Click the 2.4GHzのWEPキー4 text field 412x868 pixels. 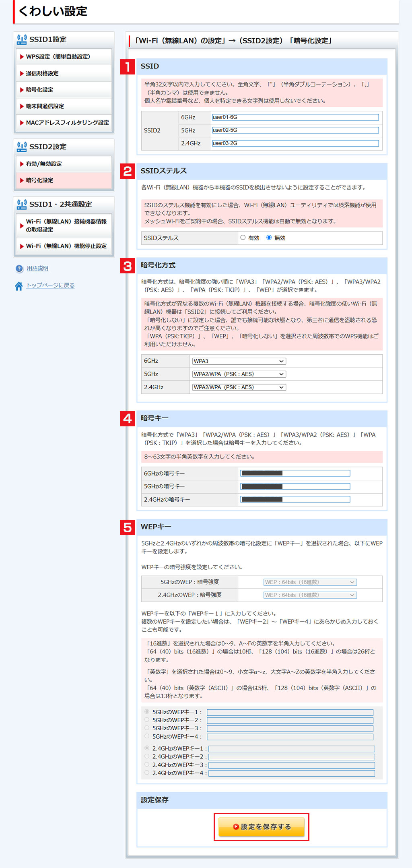pos(292,773)
